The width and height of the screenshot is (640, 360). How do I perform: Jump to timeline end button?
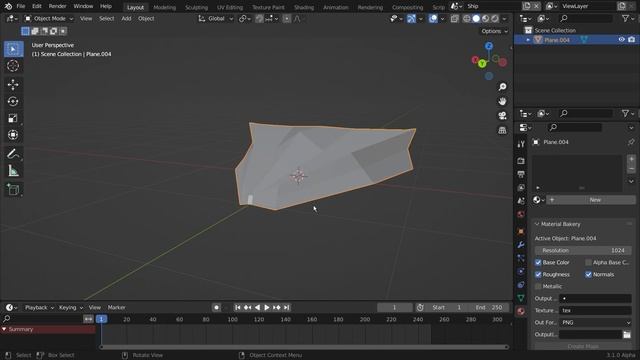(287, 307)
